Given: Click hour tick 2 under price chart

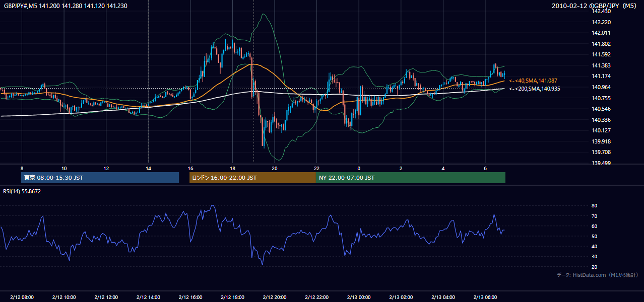Looking at the screenshot, I should pos(401,168).
